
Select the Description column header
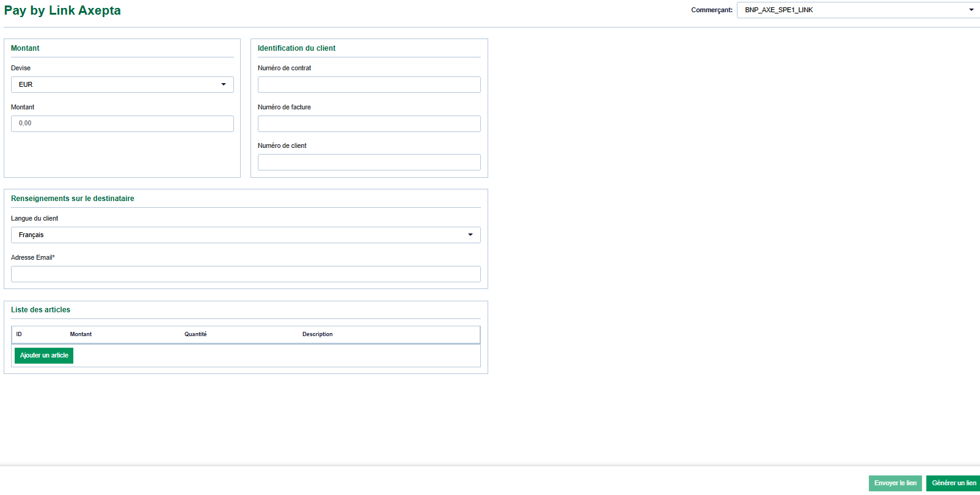(x=317, y=334)
